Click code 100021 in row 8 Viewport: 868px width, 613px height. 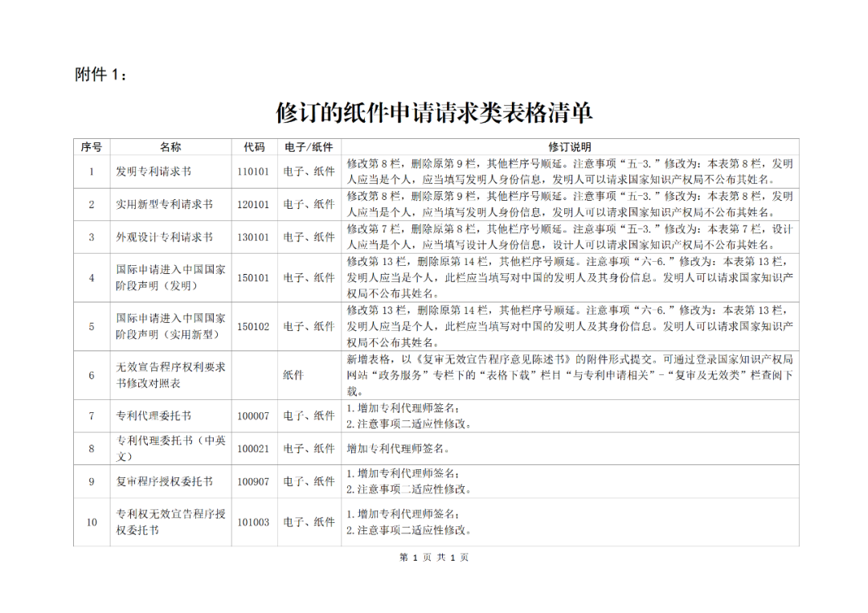(x=253, y=449)
